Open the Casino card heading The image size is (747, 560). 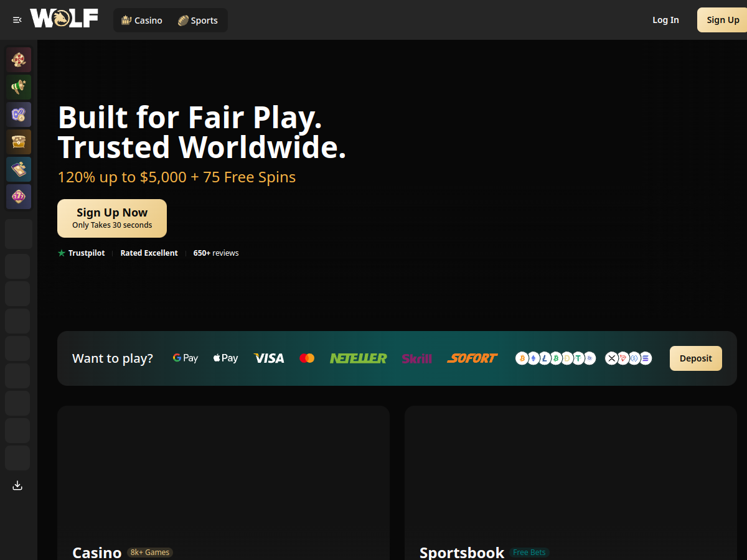coord(97,553)
